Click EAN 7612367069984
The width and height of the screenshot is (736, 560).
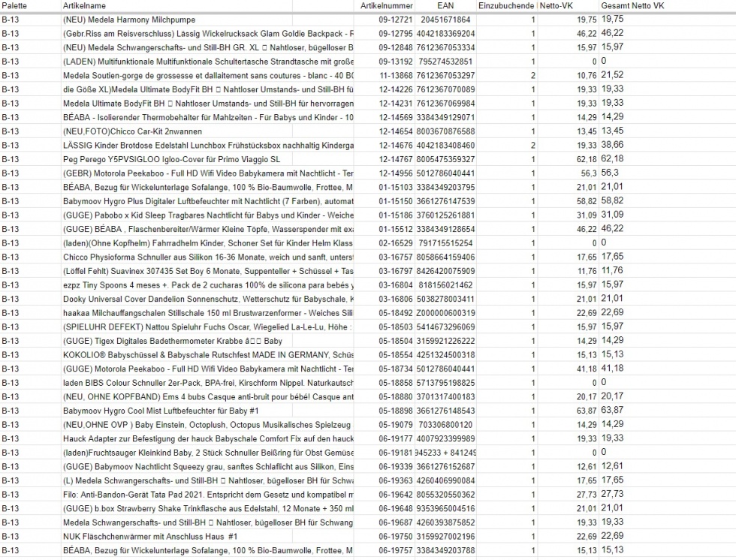(445, 104)
